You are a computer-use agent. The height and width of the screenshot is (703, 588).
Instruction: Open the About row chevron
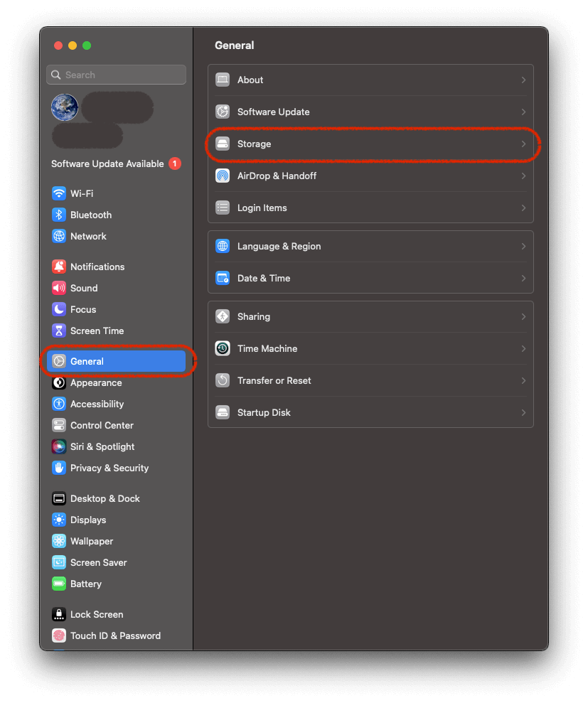point(523,80)
